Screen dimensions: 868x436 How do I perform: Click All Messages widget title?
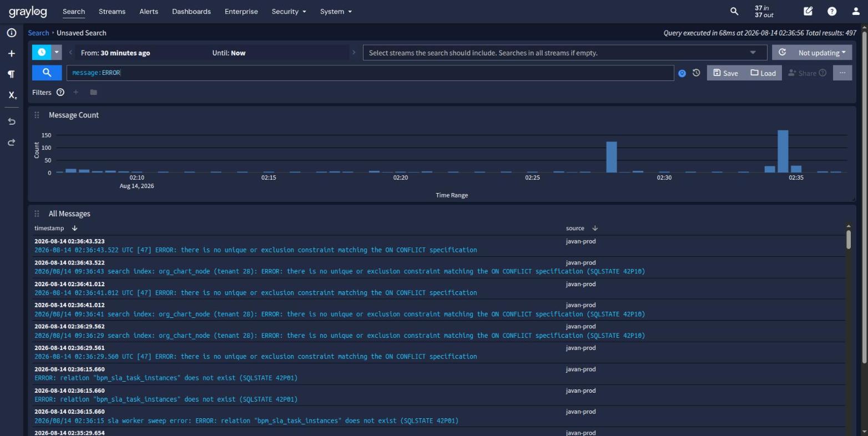click(x=69, y=214)
